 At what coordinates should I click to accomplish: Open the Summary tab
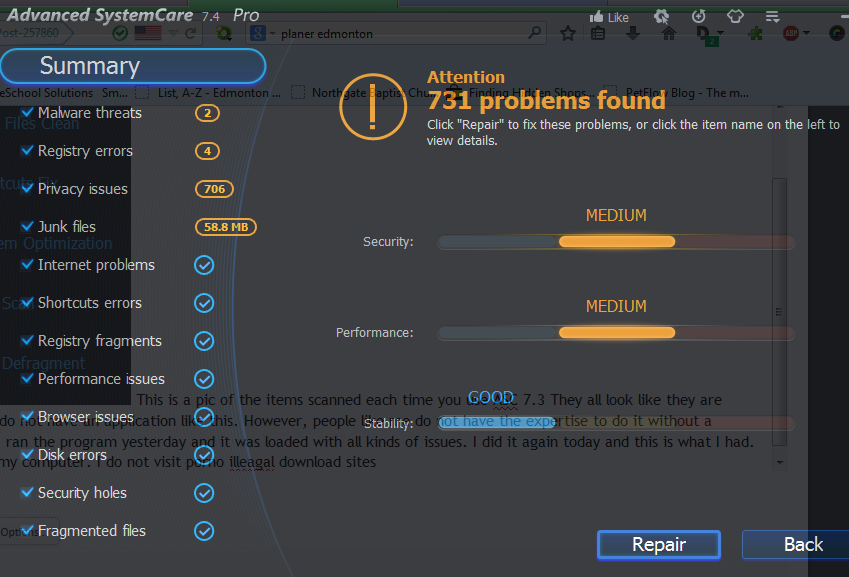133,67
